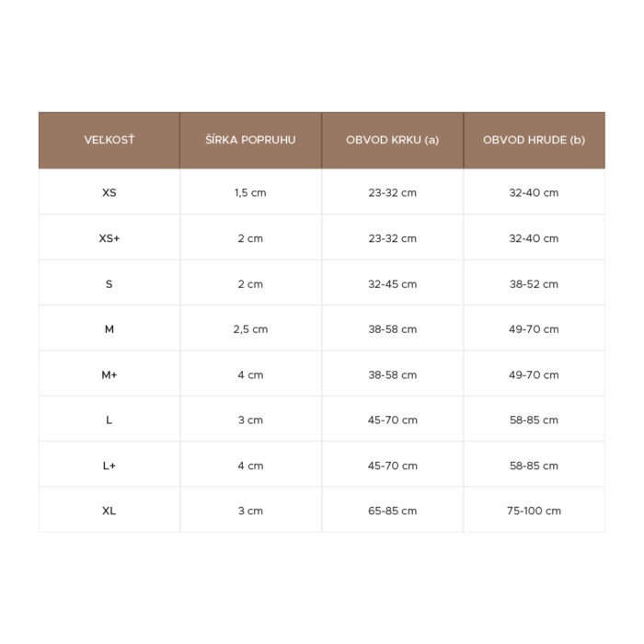Select the XS size row label
The width and height of the screenshot is (644, 644).
coord(109,193)
